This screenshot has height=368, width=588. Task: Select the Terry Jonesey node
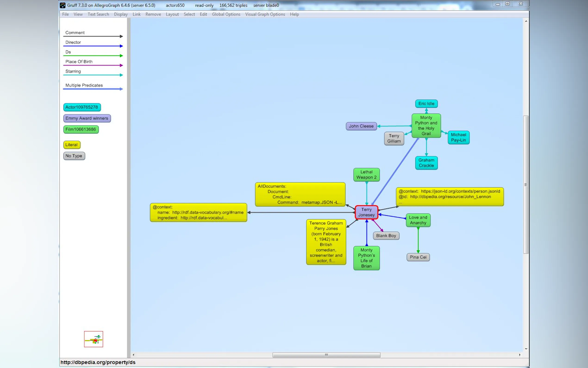coord(366,212)
